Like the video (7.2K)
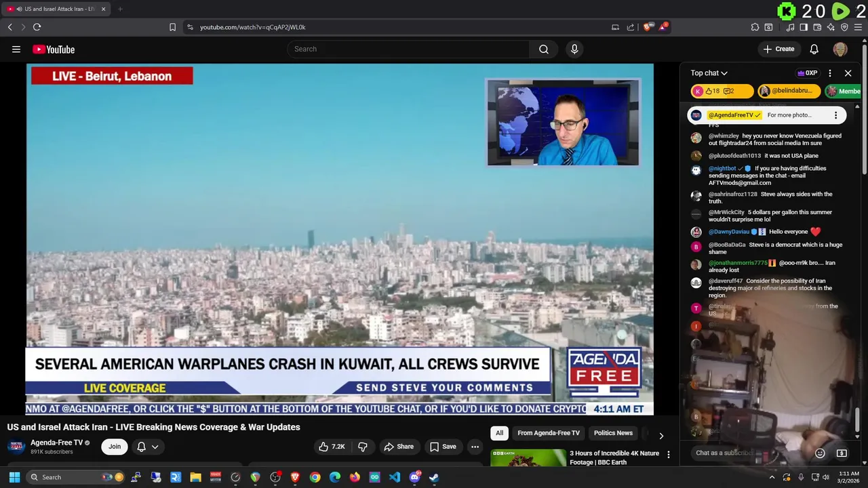Viewport: 868px width, 488px height. tap(332, 447)
